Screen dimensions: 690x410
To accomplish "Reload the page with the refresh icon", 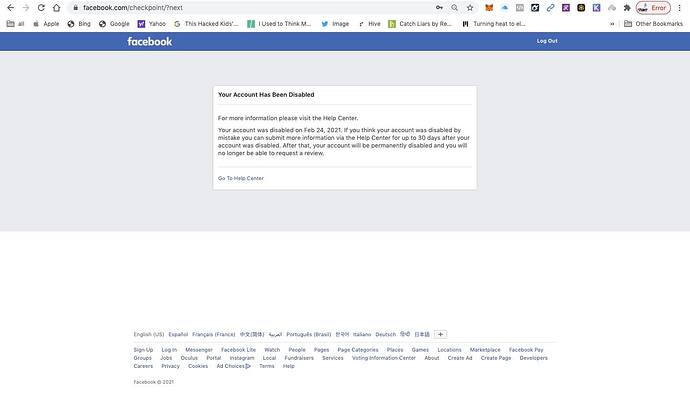I will click(x=41, y=8).
